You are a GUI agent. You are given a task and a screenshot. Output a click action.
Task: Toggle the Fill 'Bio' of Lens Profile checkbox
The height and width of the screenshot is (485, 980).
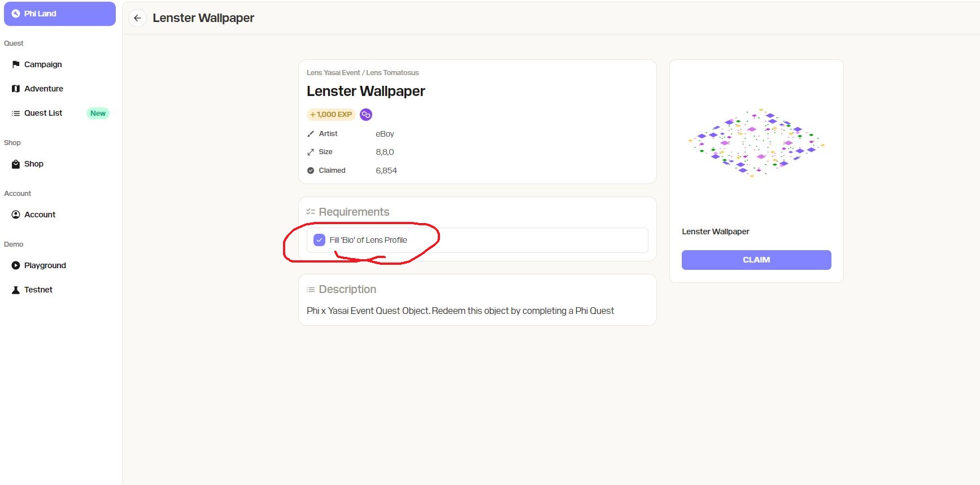click(x=319, y=240)
